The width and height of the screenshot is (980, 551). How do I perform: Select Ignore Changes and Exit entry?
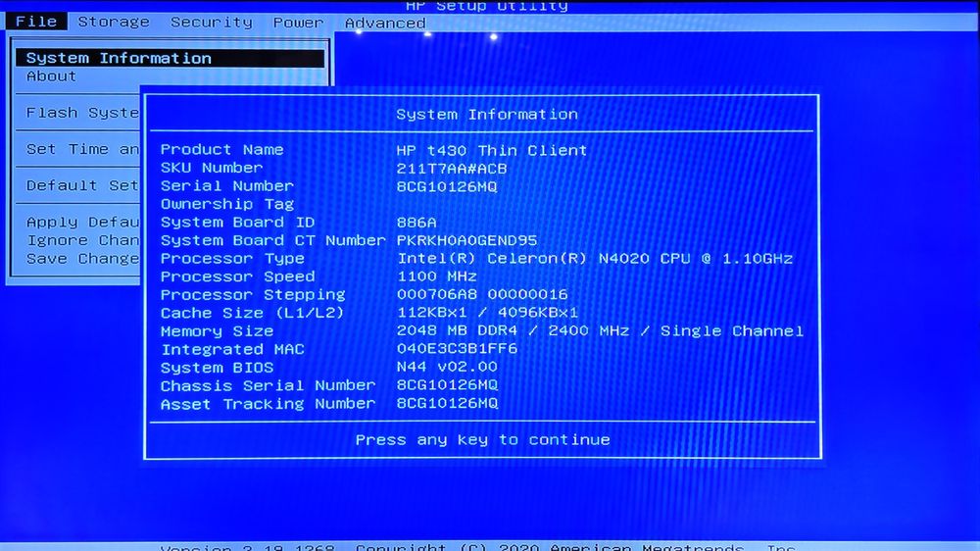(82, 240)
